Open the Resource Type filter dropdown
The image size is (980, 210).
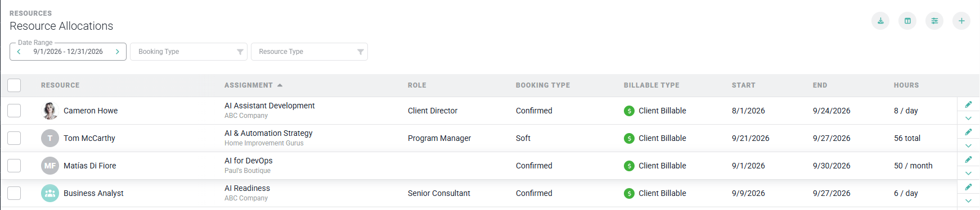coord(309,52)
